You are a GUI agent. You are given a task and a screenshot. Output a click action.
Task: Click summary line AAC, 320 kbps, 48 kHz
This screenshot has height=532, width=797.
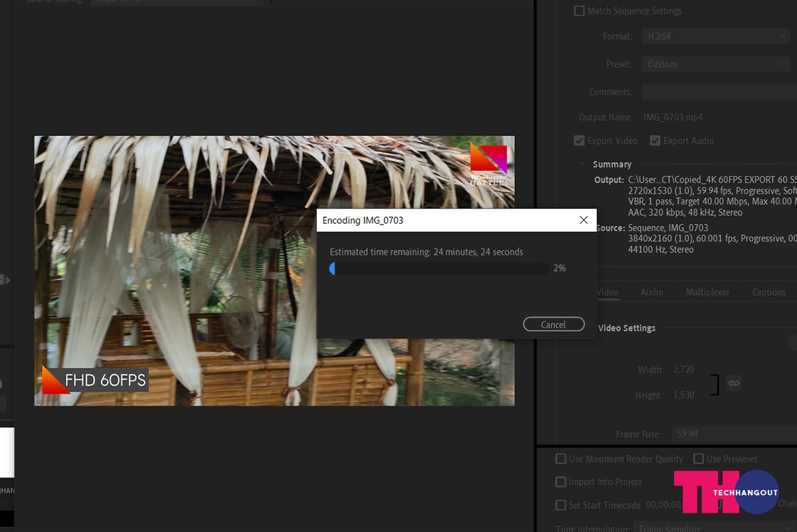685,213
